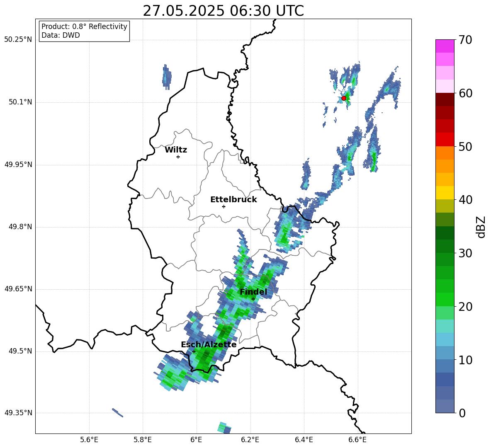Click the 5.6°E longitude label
The image size is (491, 448).
[89, 440]
